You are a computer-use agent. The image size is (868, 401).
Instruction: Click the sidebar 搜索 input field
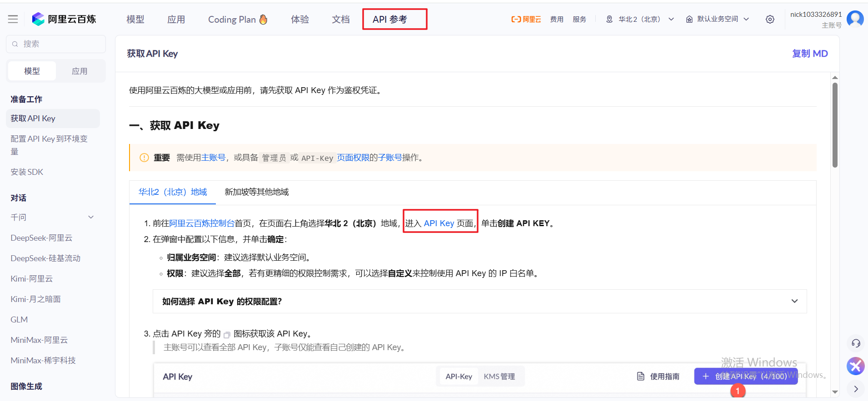coord(56,44)
